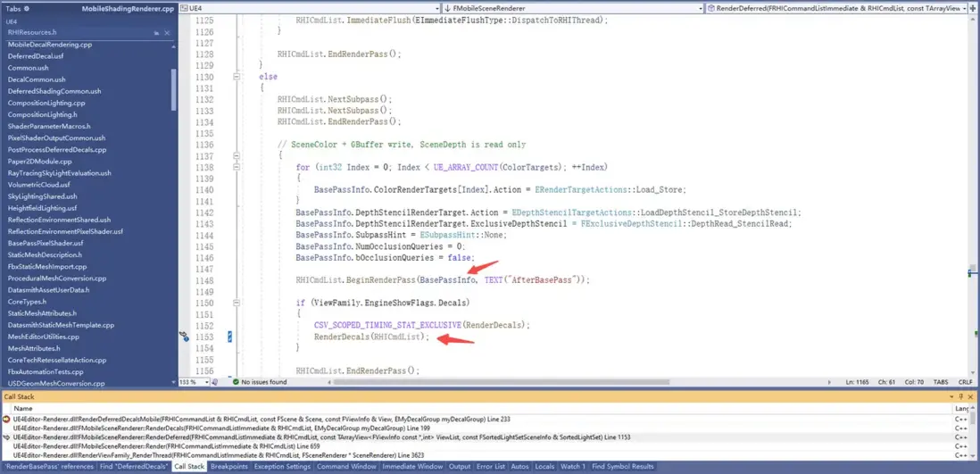The image size is (980, 474).
Task: Collapse the code block at line 1137
Action: (237, 155)
